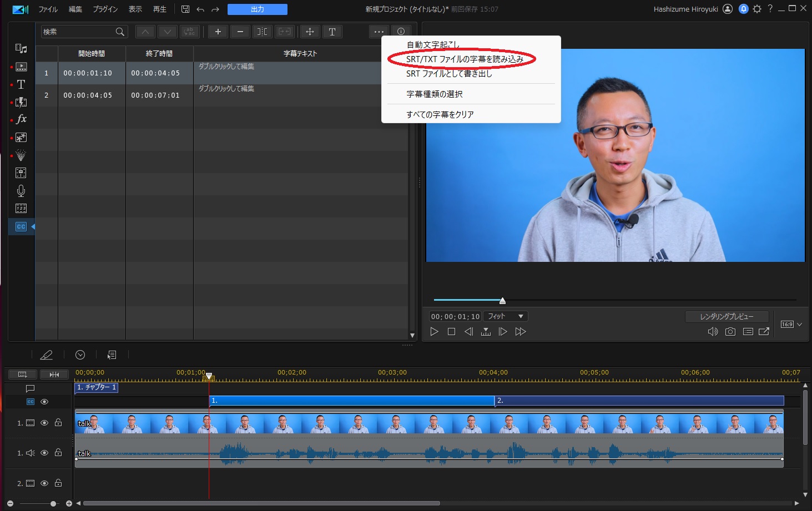Click the three-dots more options button
Viewport: 812px width, 511px height.
[379, 32]
